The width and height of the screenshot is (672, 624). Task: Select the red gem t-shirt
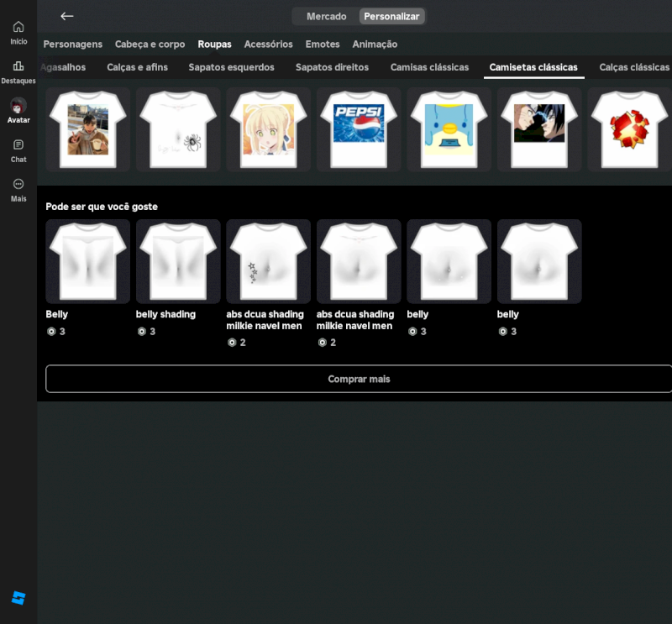point(629,129)
